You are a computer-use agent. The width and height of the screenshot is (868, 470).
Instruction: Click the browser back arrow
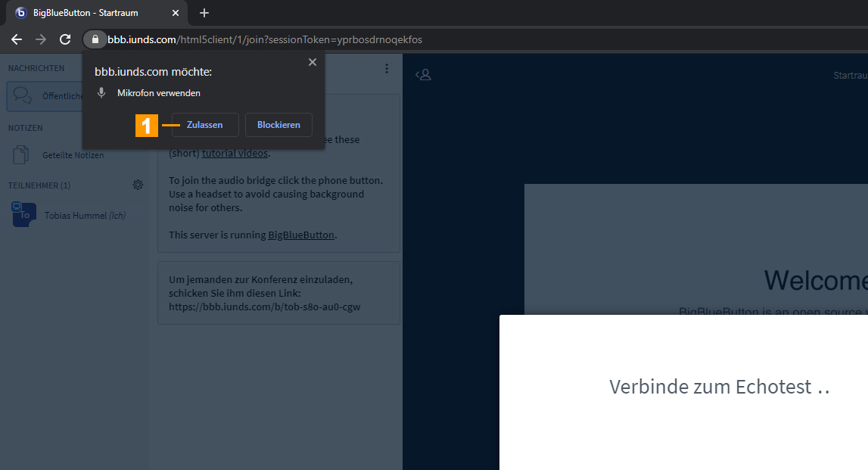point(17,39)
